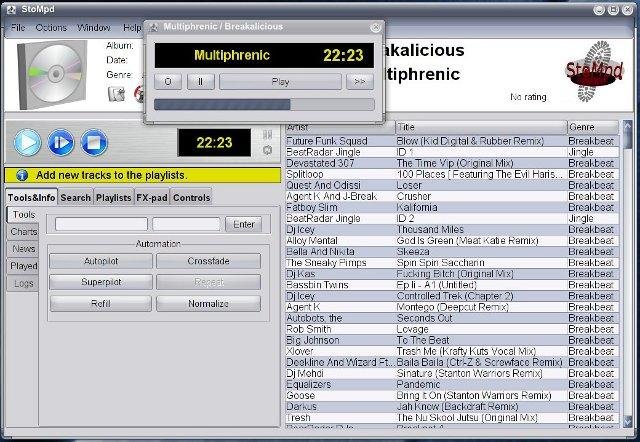640x442 pixels.
Task: Toggle the Superpilot automation button
Action: pyautogui.click(x=101, y=282)
